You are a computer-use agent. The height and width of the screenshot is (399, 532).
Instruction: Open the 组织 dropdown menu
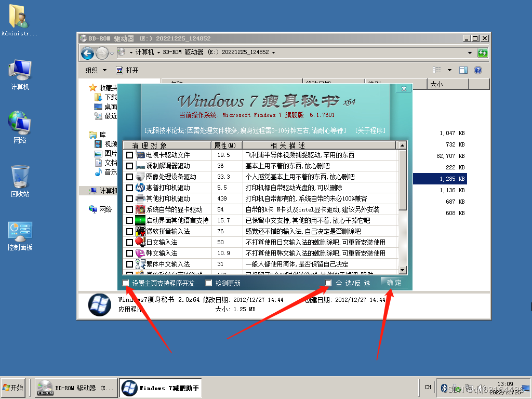96,70
